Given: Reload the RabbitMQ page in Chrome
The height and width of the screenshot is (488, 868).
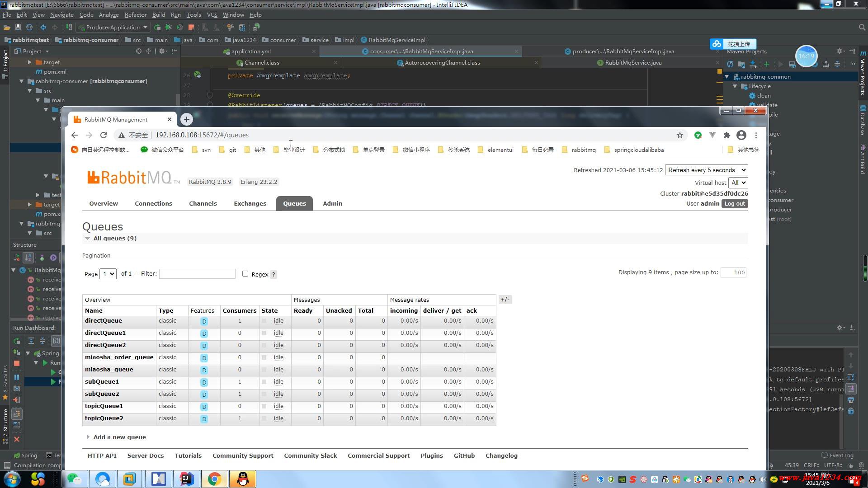Looking at the screenshot, I should 104,135.
